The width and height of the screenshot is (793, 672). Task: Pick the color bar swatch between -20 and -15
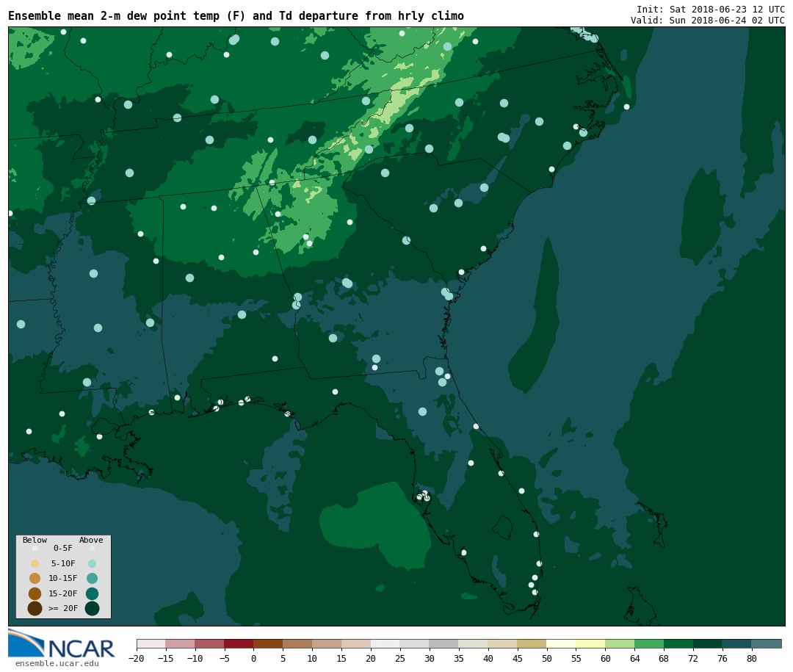click(x=151, y=643)
